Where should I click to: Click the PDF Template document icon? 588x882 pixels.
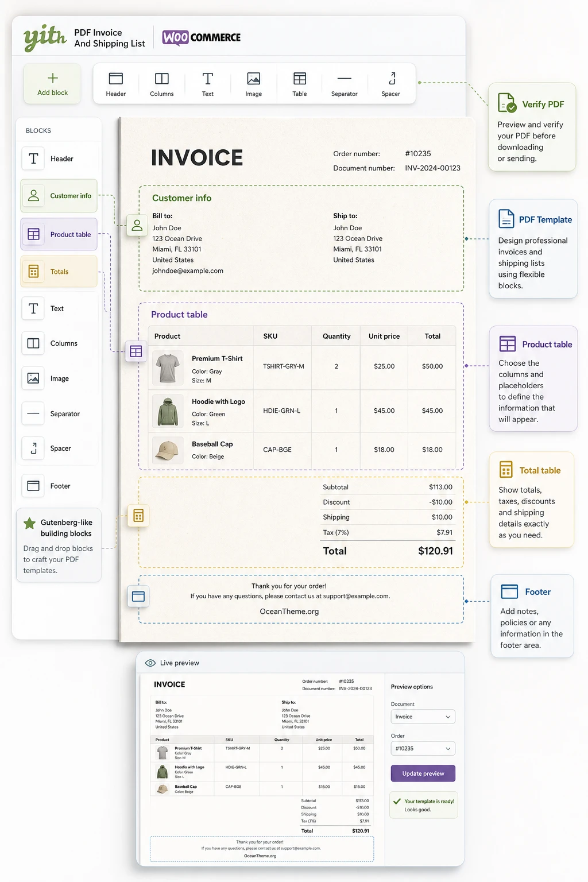(506, 219)
